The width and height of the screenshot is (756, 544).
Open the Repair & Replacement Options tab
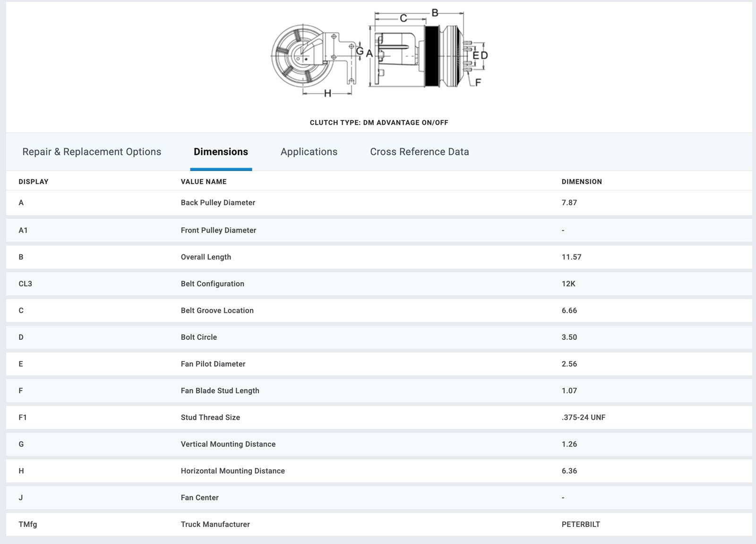point(92,152)
